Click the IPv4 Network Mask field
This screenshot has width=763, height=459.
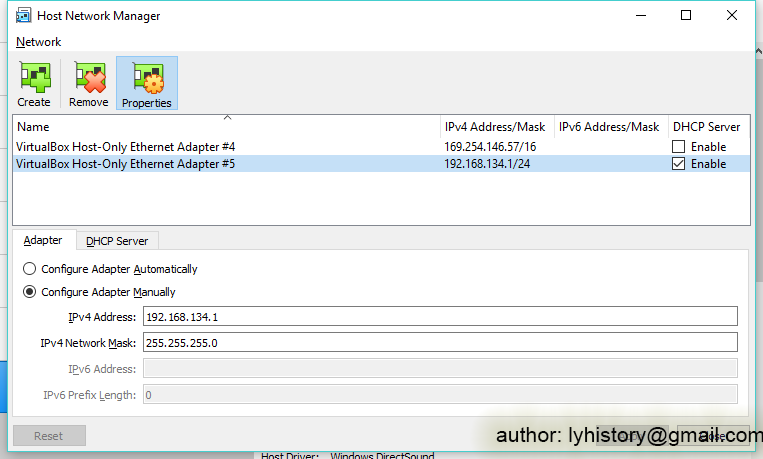440,342
